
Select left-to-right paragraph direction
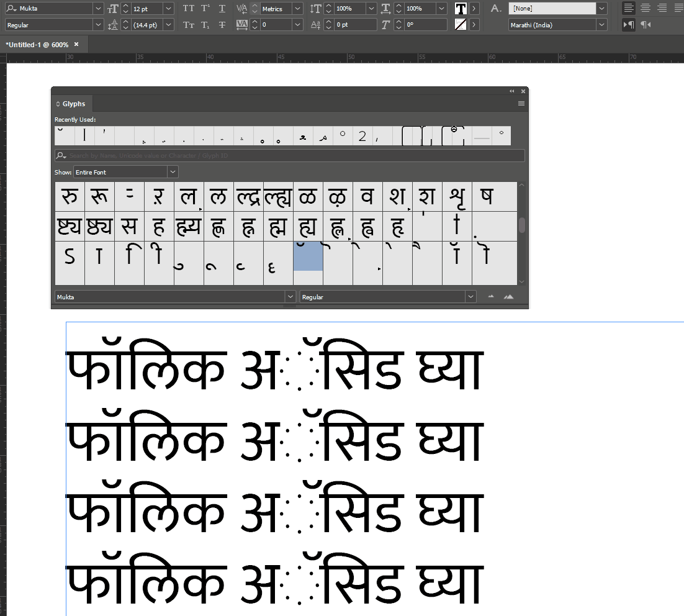click(x=629, y=25)
